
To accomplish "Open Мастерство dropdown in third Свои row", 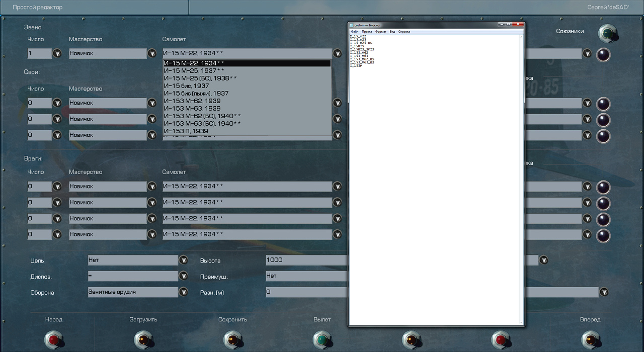I will (152, 135).
